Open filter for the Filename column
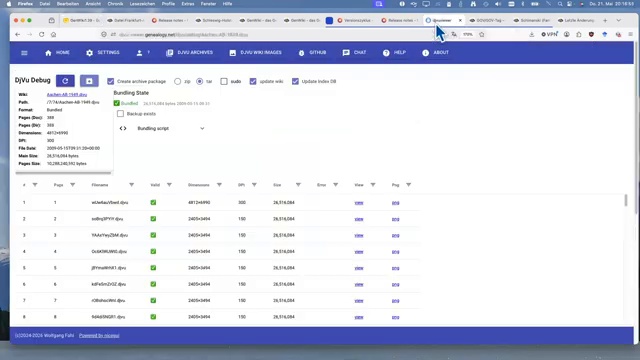Viewport: 640px width, 360px height. 131,185
